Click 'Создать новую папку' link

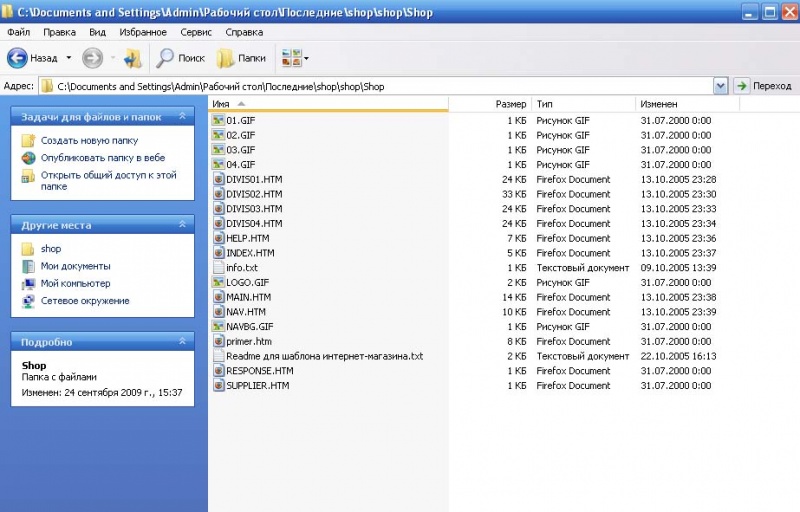(89, 141)
